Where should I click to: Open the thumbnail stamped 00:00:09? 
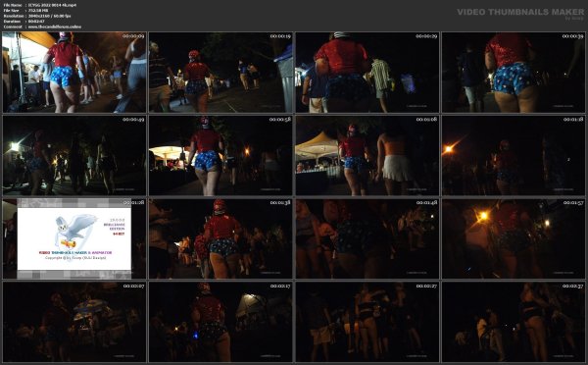click(x=73, y=72)
